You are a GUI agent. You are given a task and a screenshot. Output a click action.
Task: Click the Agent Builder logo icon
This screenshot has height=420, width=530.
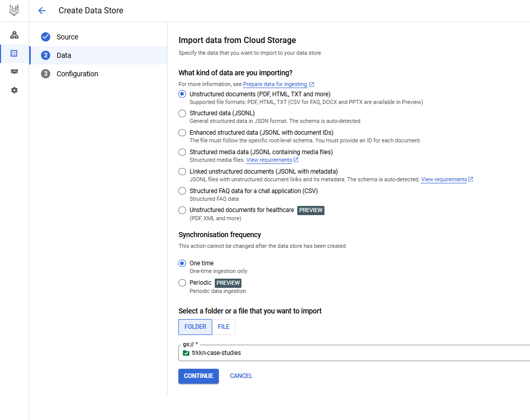coord(14,10)
